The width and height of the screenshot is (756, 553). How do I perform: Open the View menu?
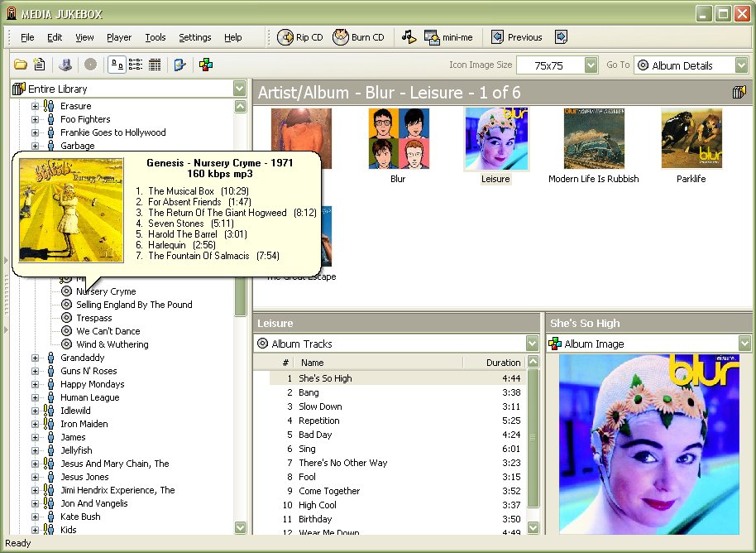84,37
